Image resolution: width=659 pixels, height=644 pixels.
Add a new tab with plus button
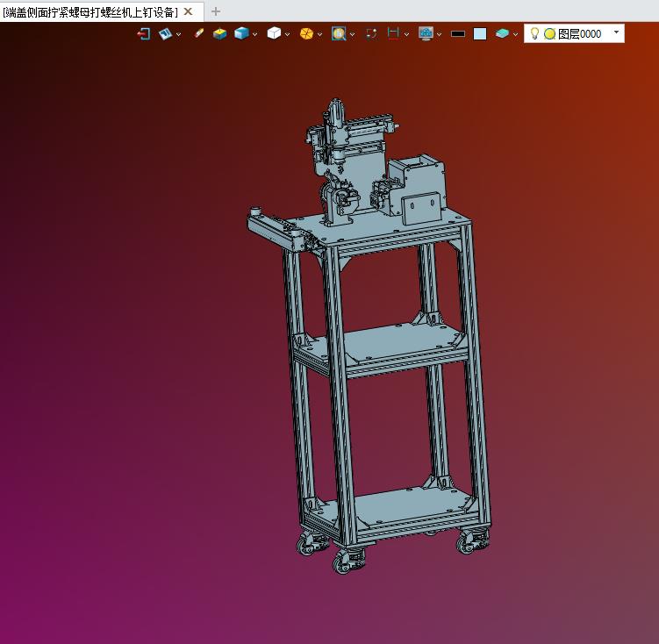[x=216, y=11]
